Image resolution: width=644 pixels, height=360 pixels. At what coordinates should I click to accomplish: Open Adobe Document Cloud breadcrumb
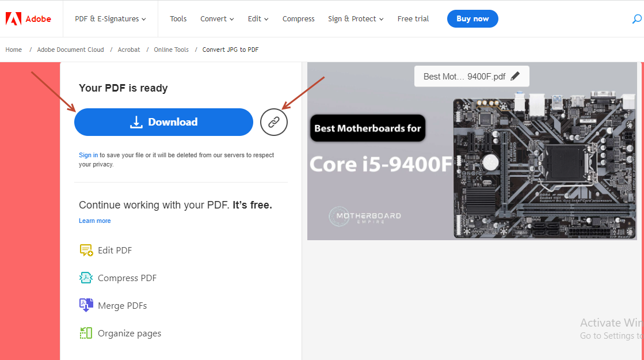71,50
